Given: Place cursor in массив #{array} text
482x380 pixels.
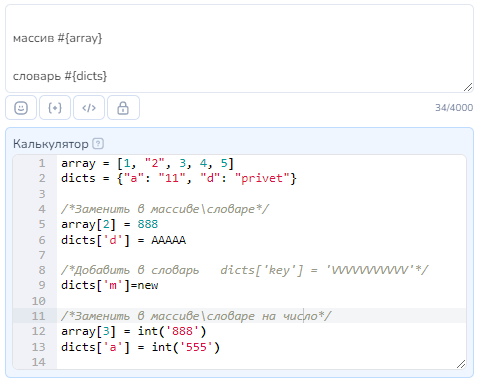Looking at the screenshot, I should click(x=57, y=38).
